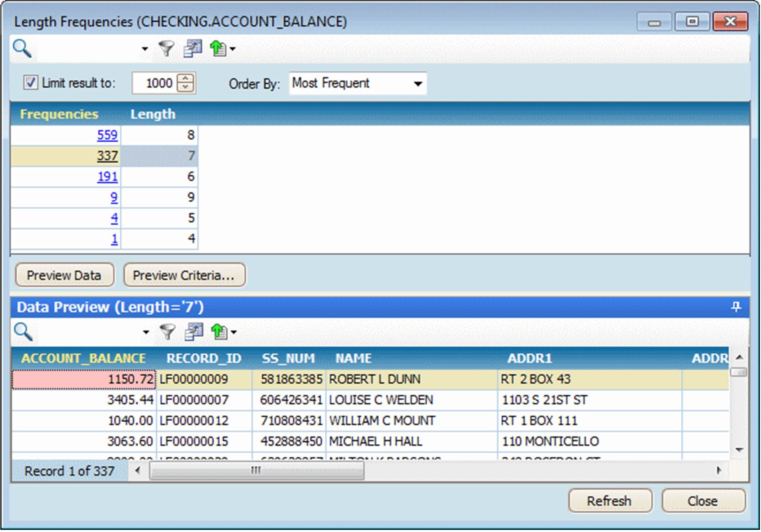Pin the Data Preview panel

pos(736,307)
